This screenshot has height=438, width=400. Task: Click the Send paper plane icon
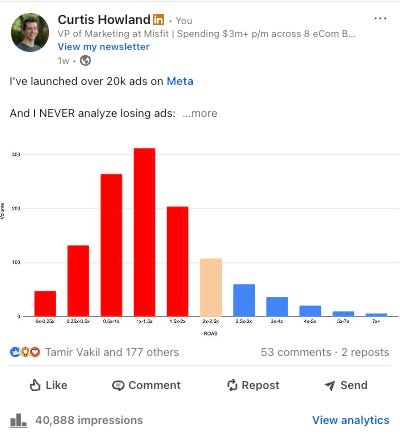click(x=330, y=386)
